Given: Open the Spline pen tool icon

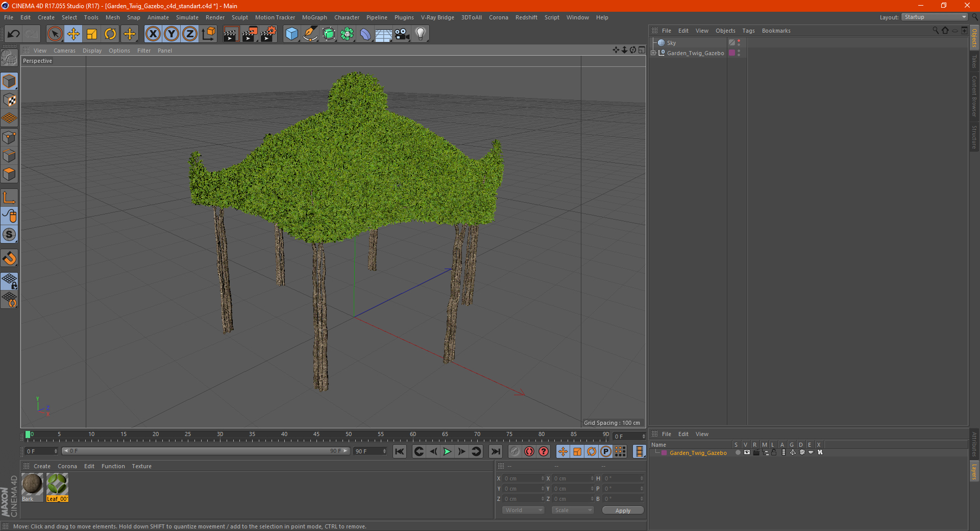Looking at the screenshot, I should coord(310,34).
